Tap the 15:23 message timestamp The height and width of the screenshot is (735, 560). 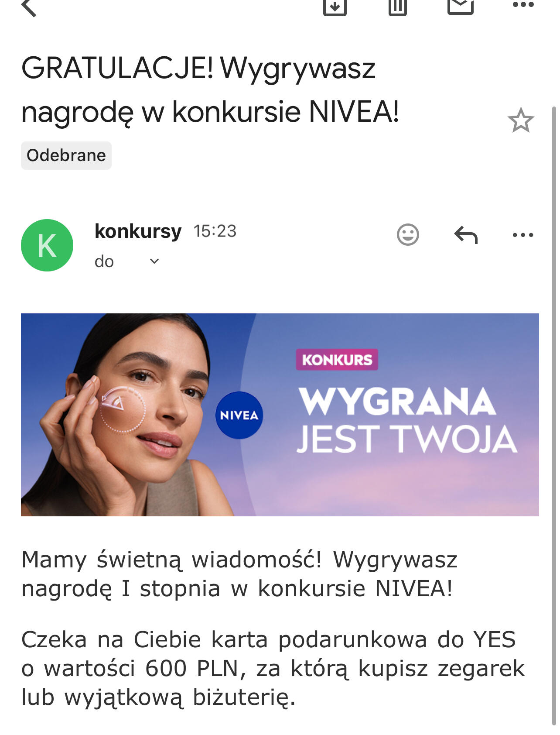click(215, 231)
